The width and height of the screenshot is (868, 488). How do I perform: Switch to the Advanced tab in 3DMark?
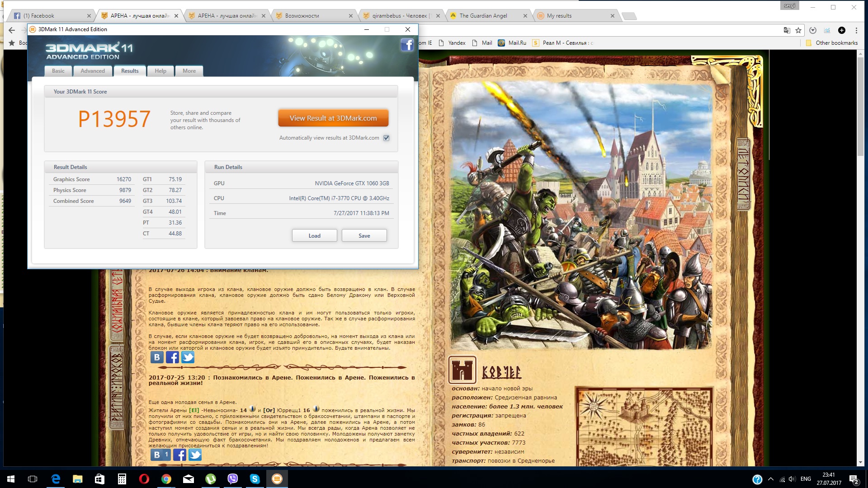point(93,71)
